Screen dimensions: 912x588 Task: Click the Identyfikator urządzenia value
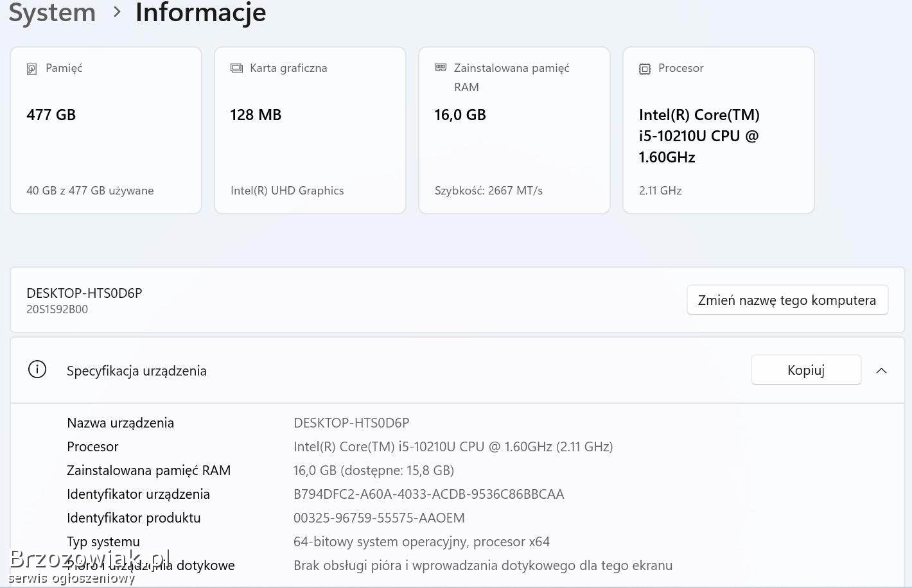428,494
